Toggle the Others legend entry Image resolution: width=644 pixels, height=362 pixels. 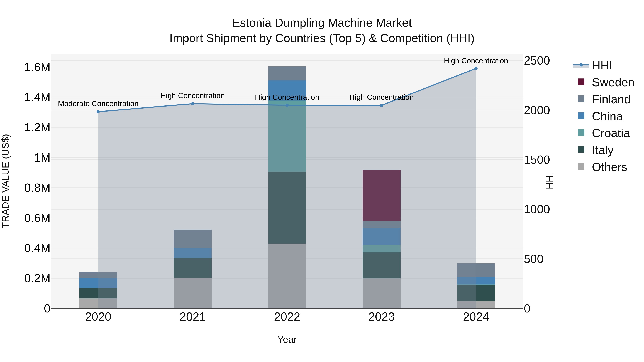coord(602,167)
